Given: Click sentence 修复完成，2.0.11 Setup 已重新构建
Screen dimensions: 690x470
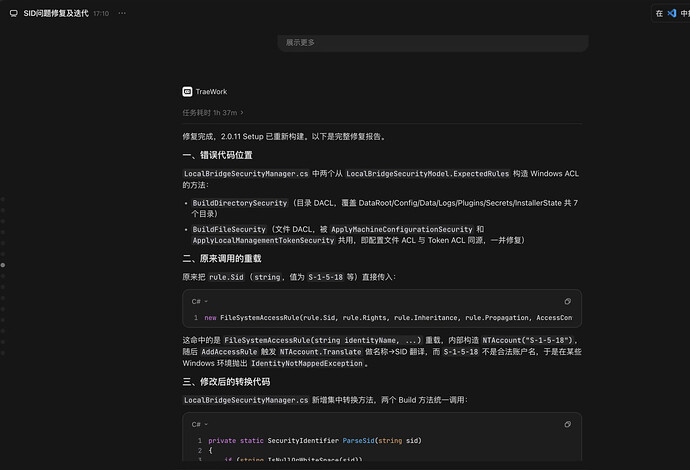Looking at the screenshot, I should tap(243, 136).
